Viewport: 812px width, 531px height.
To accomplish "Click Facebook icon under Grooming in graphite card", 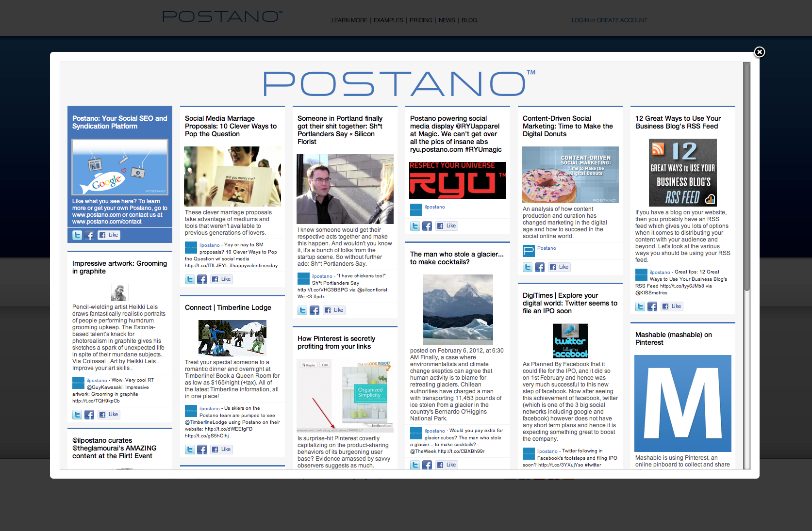I will click(89, 415).
